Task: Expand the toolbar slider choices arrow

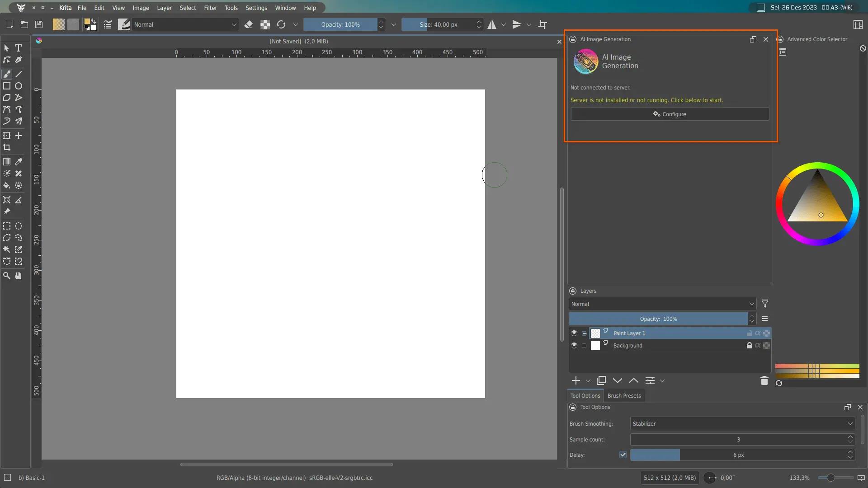Action: tap(394, 25)
